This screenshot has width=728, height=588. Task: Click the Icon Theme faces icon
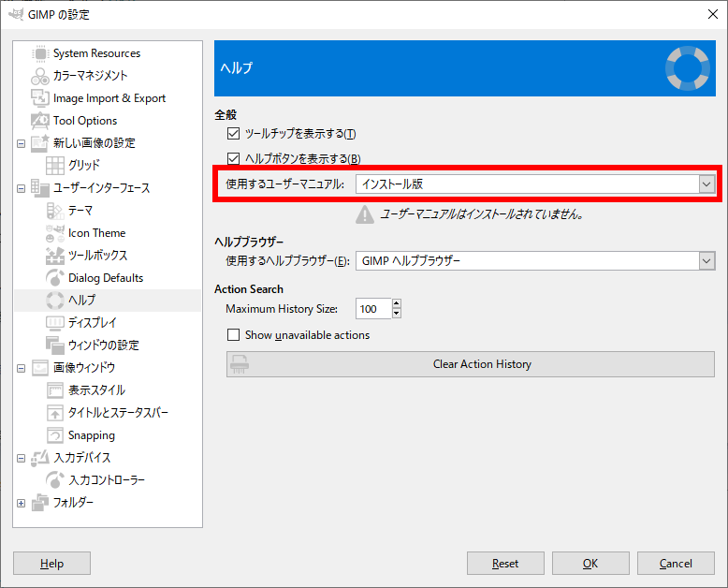click(55, 233)
